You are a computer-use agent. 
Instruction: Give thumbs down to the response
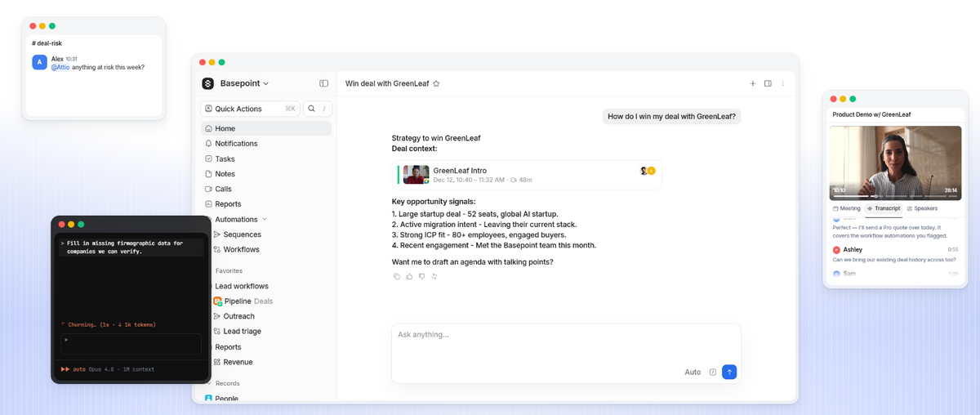[422, 277]
